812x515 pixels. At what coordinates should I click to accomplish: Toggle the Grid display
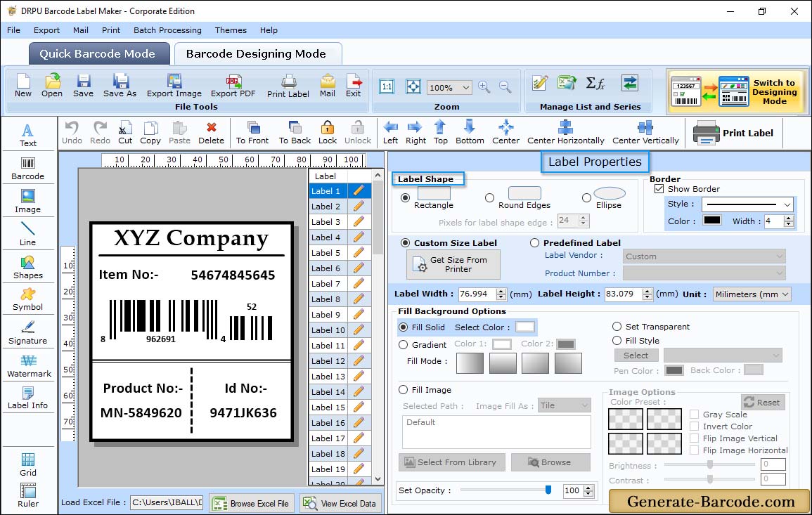(x=28, y=464)
